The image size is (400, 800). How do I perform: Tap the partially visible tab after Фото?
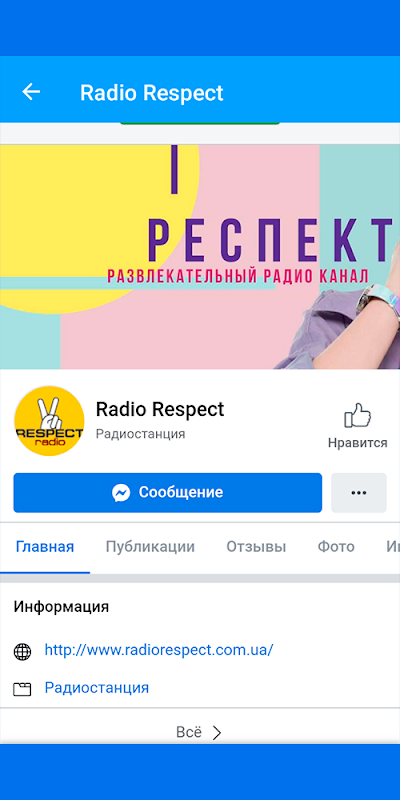pyautogui.click(x=393, y=547)
